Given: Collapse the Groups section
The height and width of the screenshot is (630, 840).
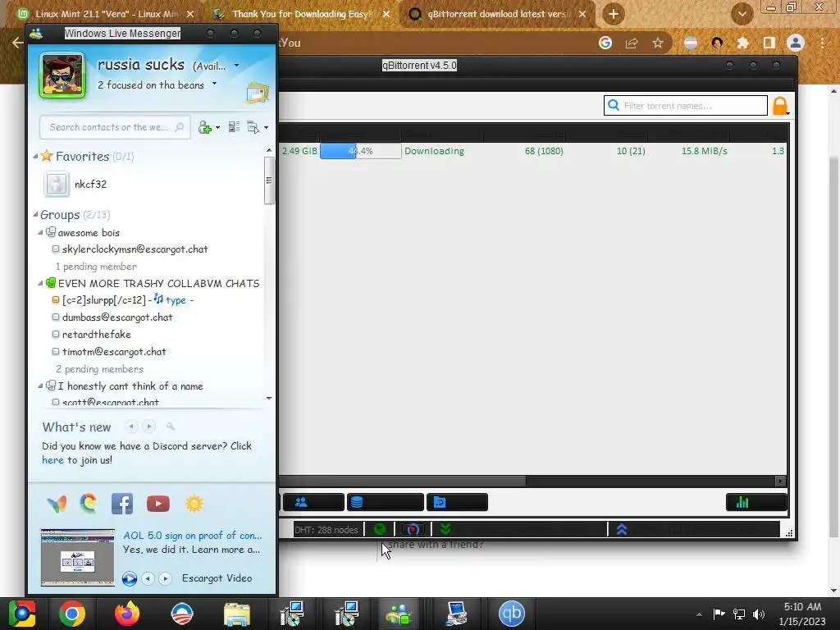Looking at the screenshot, I should [x=35, y=215].
